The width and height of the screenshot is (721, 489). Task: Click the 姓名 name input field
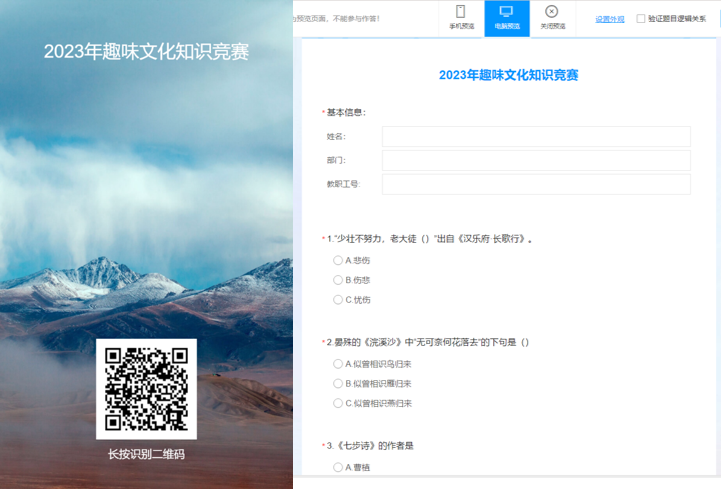(536, 136)
